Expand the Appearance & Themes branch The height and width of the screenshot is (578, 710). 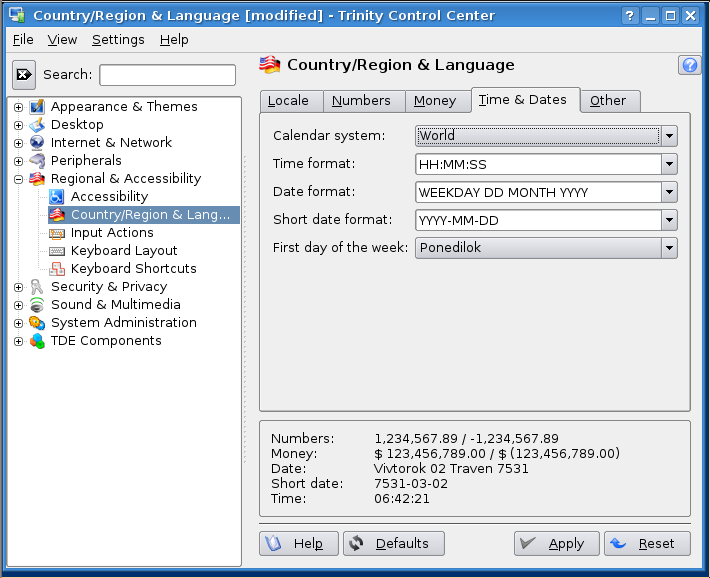point(19,107)
